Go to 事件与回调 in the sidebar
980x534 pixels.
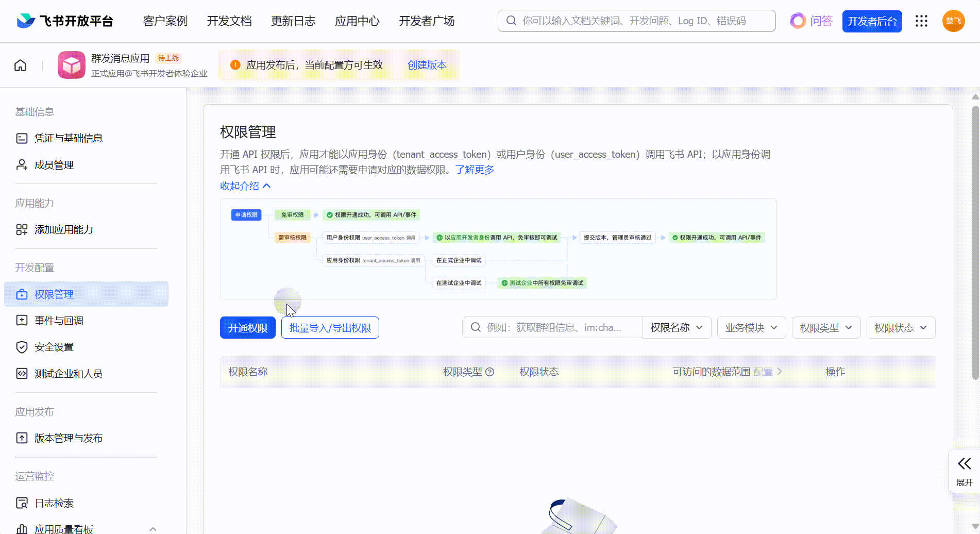[59, 321]
